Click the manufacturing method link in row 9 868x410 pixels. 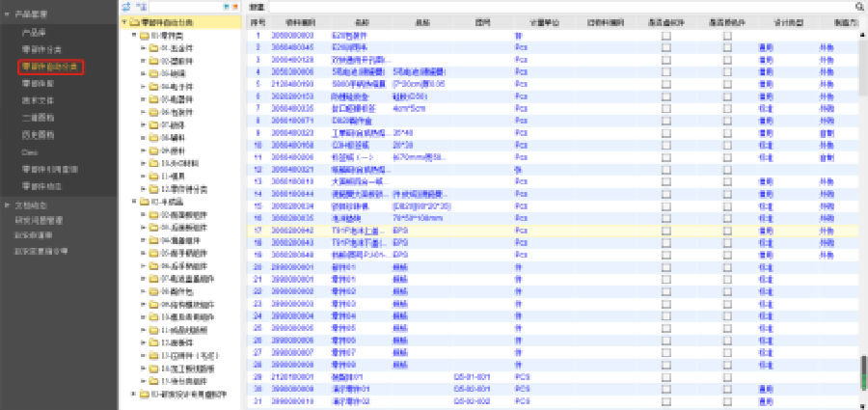[x=827, y=133]
